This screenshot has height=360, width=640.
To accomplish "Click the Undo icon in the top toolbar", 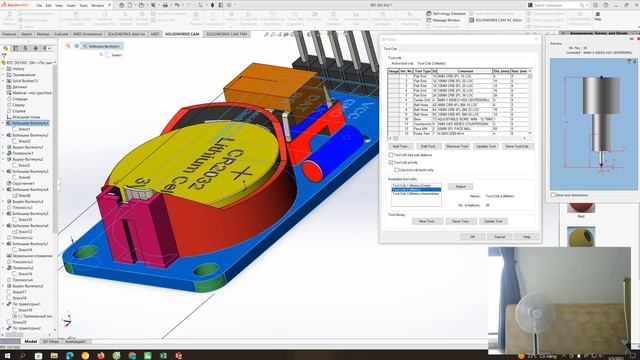I will pyautogui.click(x=177, y=5).
